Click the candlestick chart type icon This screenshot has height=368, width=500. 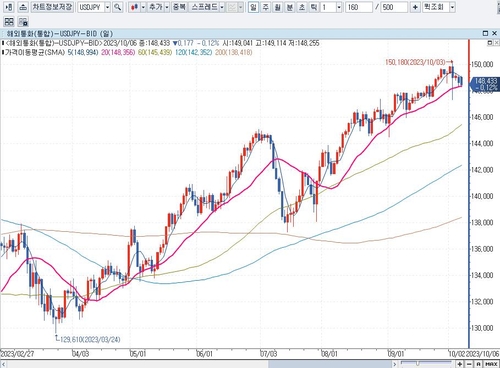(x=134, y=7)
